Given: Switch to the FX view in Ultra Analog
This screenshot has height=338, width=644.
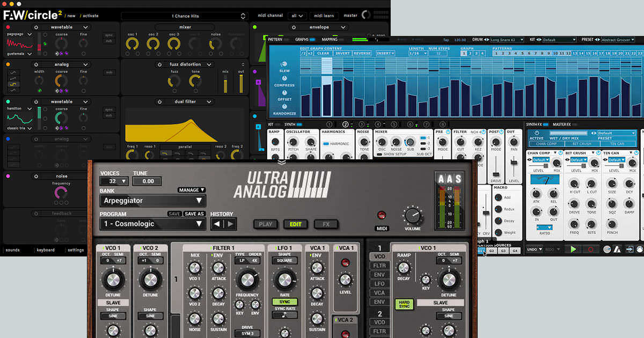Looking at the screenshot, I should 325,224.
